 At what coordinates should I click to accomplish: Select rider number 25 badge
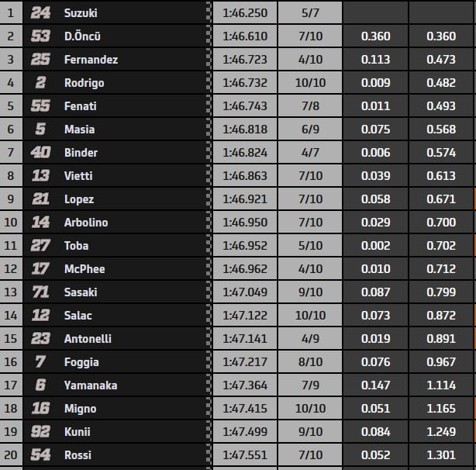coord(40,60)
